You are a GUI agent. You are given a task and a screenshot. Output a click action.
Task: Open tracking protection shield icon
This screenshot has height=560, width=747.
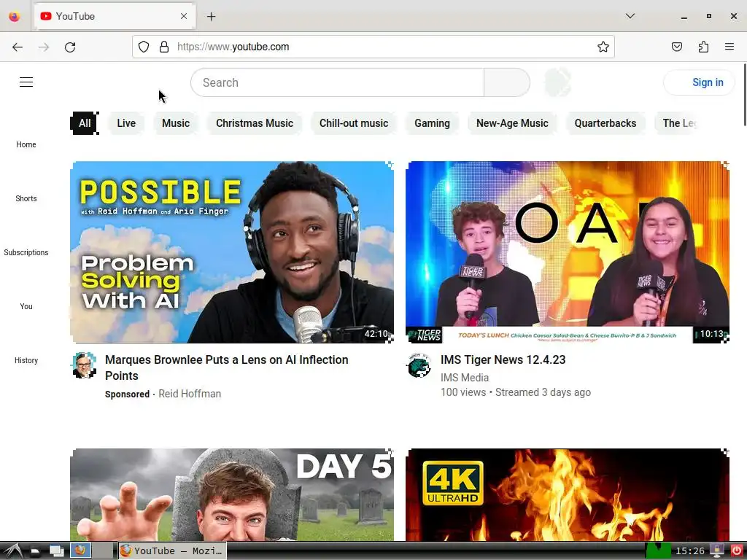144,47
